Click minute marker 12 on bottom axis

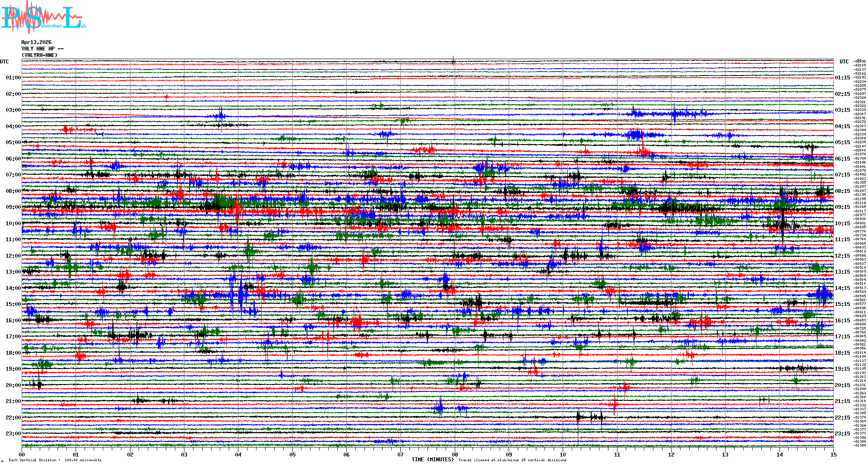click(x=671, y=454)
